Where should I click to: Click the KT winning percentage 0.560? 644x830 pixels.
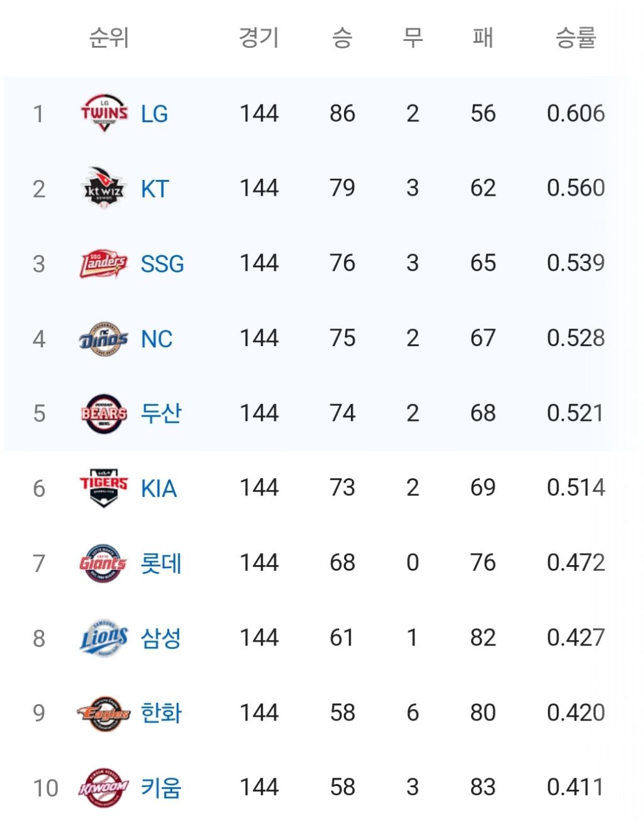pyautogui.click(x=575, y=188)
